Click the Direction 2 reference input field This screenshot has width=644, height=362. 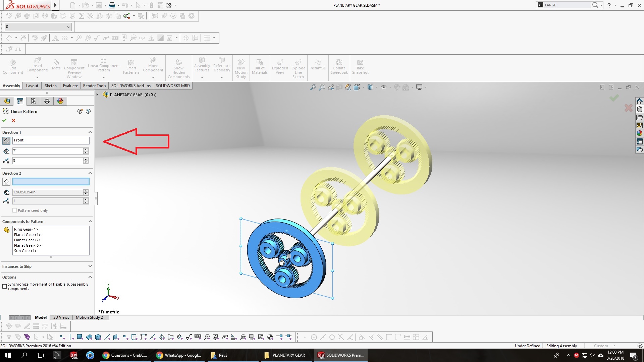click(x=51, y=182)
